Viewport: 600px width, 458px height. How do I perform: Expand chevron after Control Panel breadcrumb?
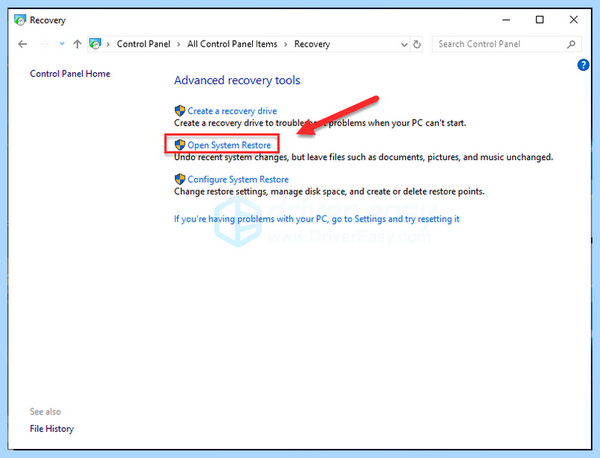[x=179, y=44]
